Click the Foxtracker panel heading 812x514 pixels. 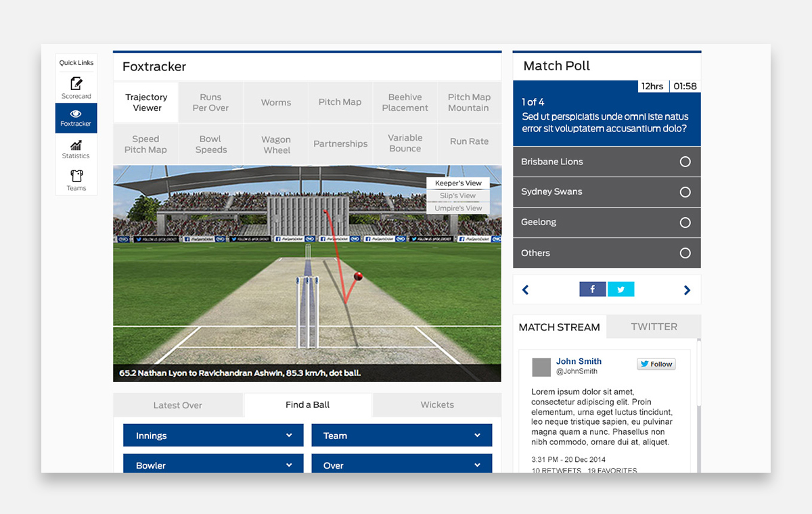tap(154, 67)
